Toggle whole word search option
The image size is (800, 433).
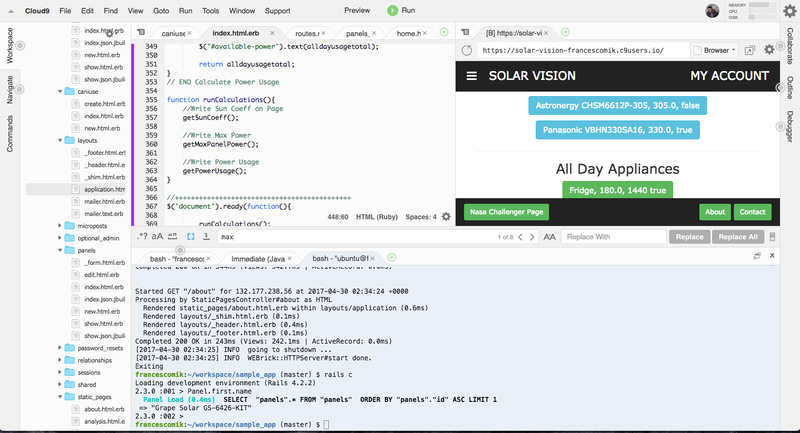pyautogui.click(x=174, y=237)
